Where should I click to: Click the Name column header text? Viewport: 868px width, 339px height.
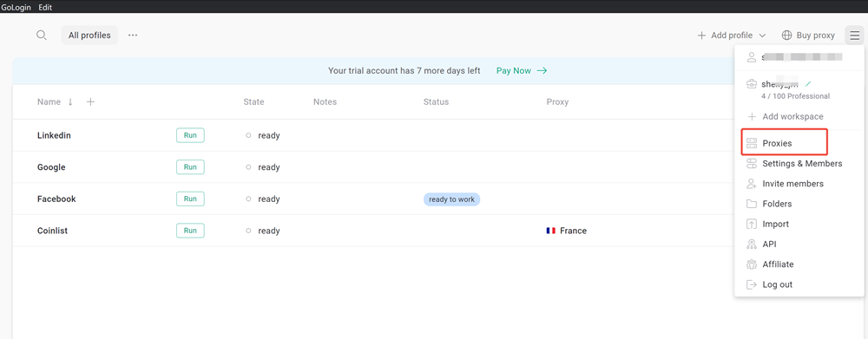[49, 101]
